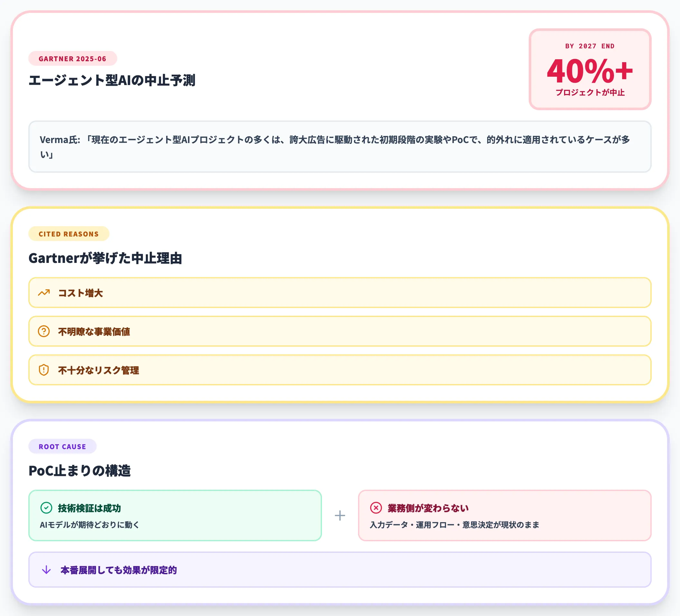The image size is (680, 616).
Task: Click the red X circle icon by 業務側が変わらない
Action: (376, 508)
